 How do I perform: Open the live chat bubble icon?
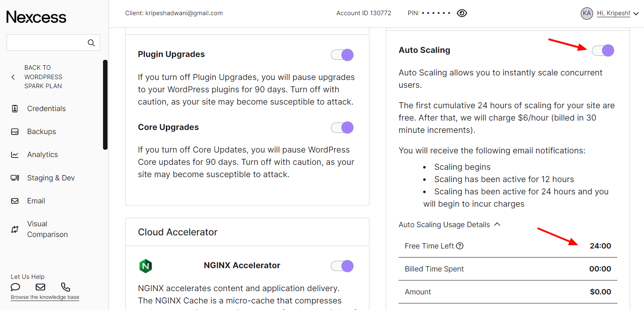click(x=15, y=287)
